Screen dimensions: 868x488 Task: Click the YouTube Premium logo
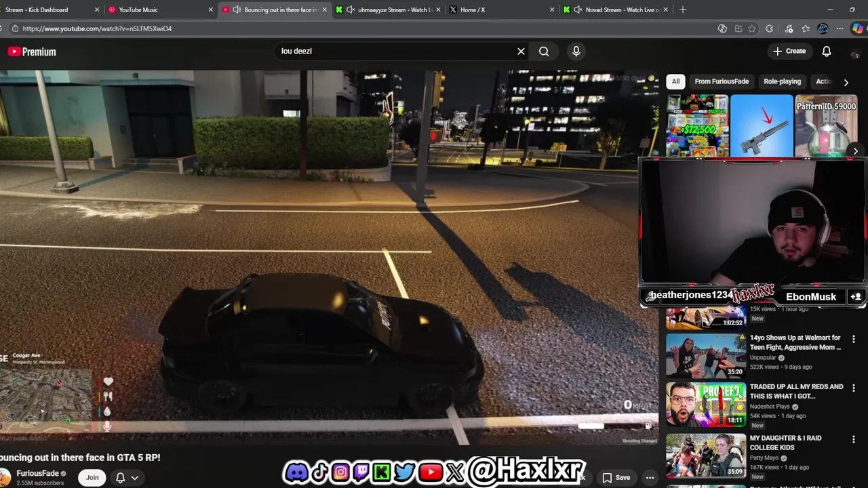coord(32,52)
